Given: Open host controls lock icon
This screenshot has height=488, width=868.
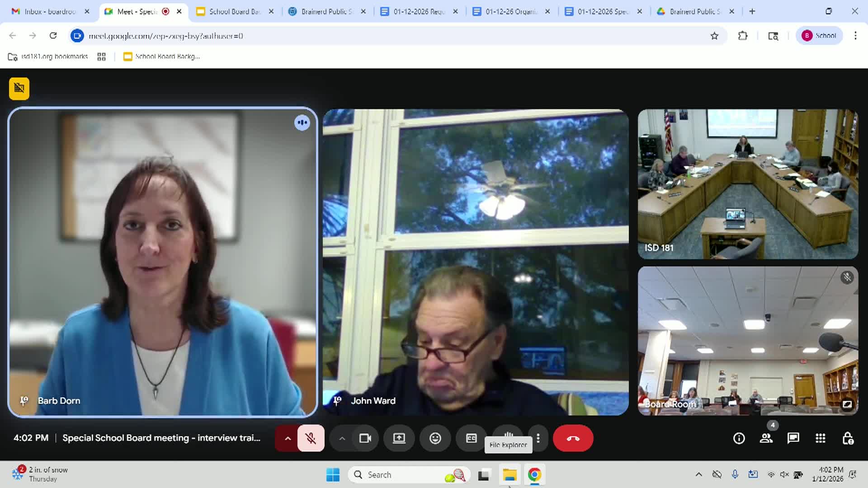Looking at the screenshot, I should [848, 438].
